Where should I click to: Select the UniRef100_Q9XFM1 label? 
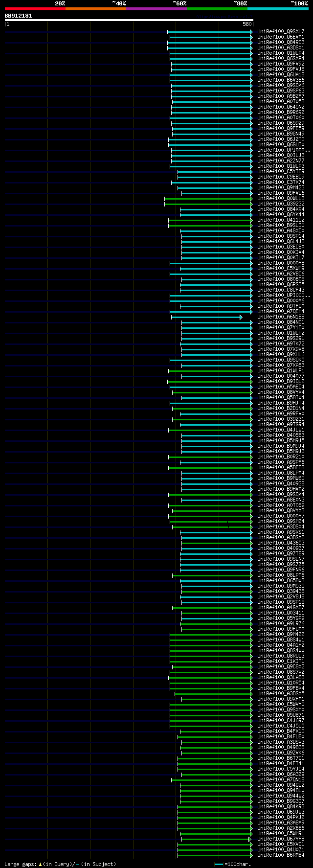click(281, 699)
